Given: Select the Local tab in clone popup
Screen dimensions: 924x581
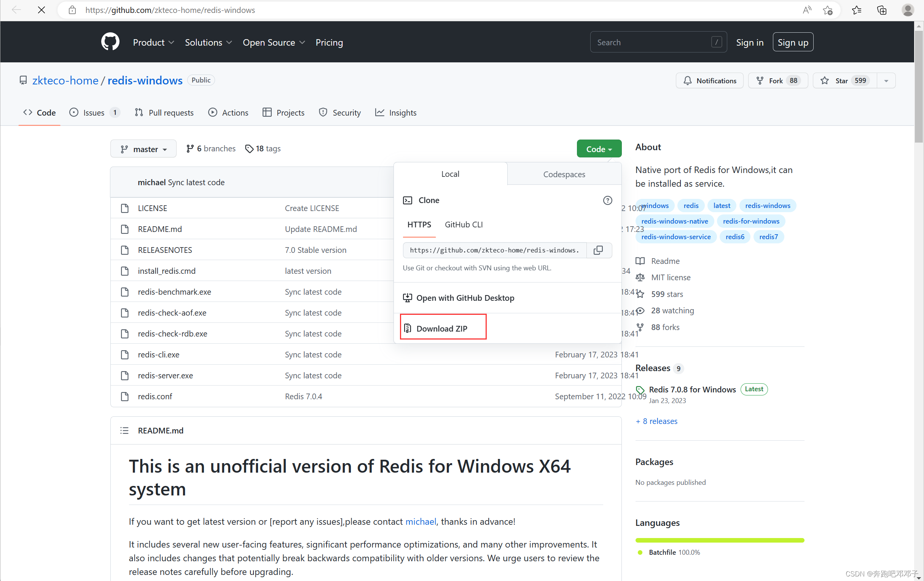Looking at the screenshot, I should tap(450, 174).
